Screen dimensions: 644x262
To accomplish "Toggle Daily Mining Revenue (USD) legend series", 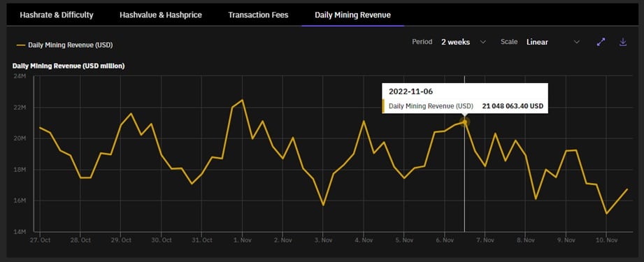I will (x=64, y=45).
